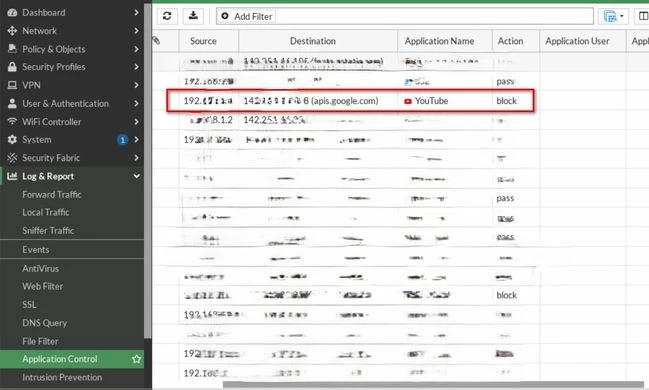Open Local Traffic logs
649x390 pixels.
[46, 212]
